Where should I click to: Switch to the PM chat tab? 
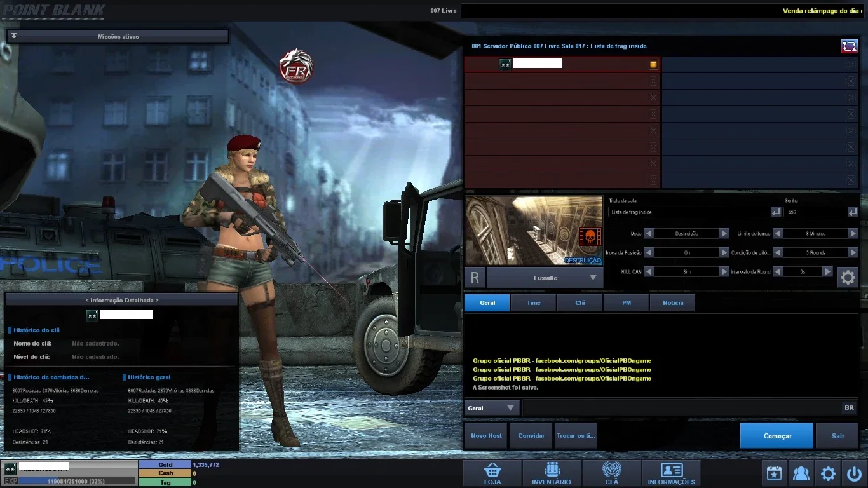tap(627, 302)
